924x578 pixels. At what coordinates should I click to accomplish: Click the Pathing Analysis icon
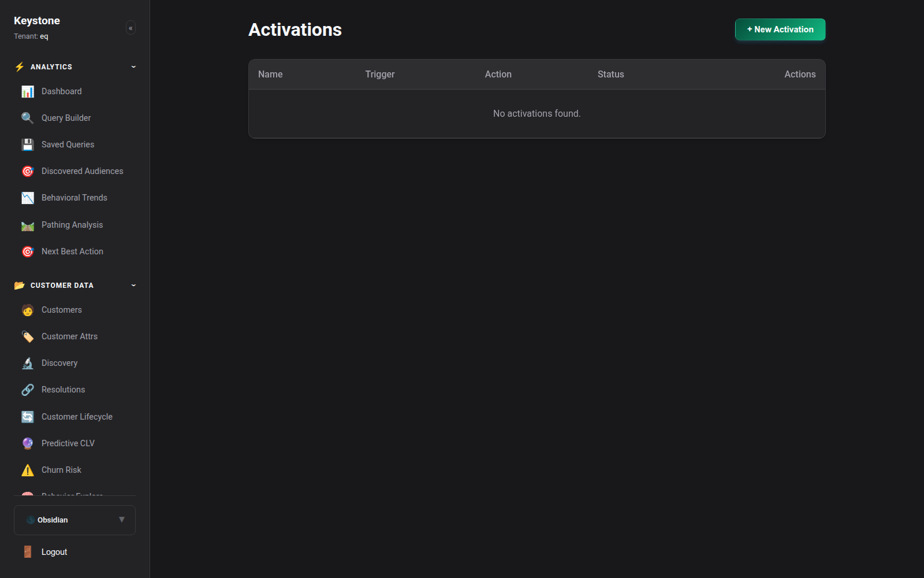[x=28, y=225]
